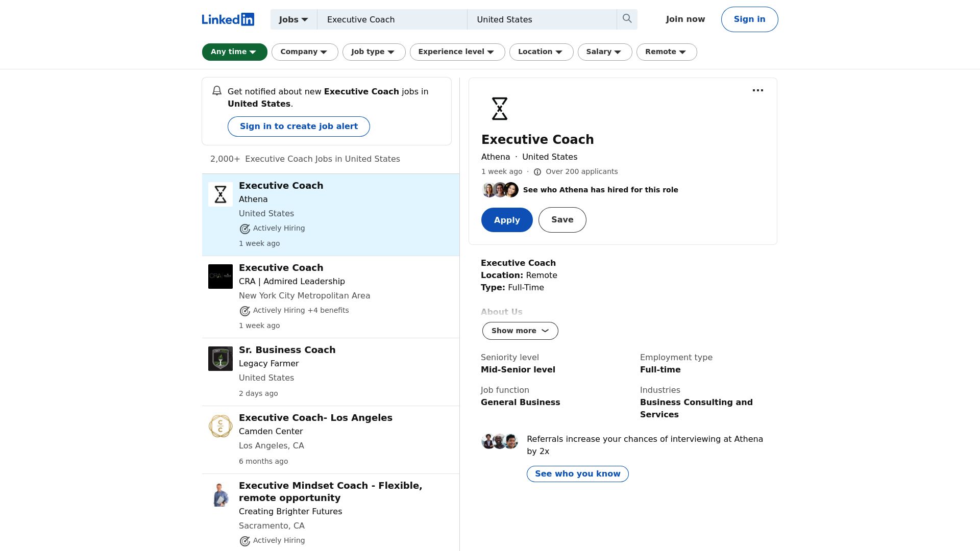This screenshot has width=980, height=551.
Task: Click Sign in to create job alert
Action: tap(299, 127)
